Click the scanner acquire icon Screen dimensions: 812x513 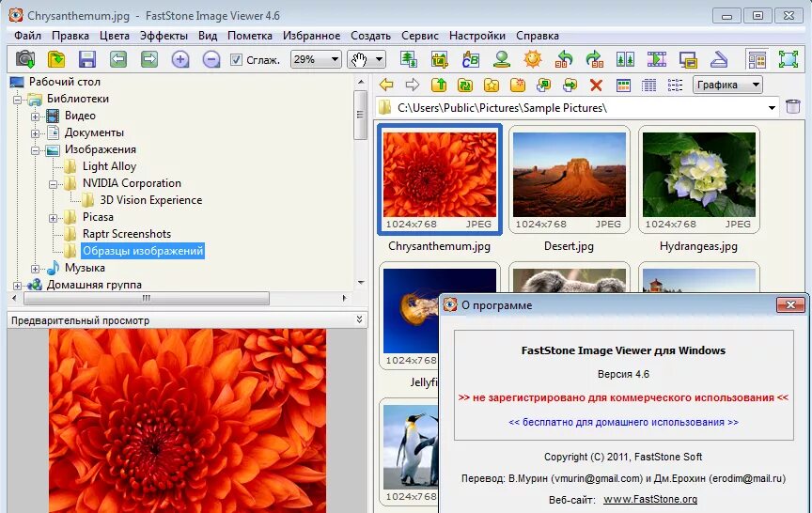[719, 59]
